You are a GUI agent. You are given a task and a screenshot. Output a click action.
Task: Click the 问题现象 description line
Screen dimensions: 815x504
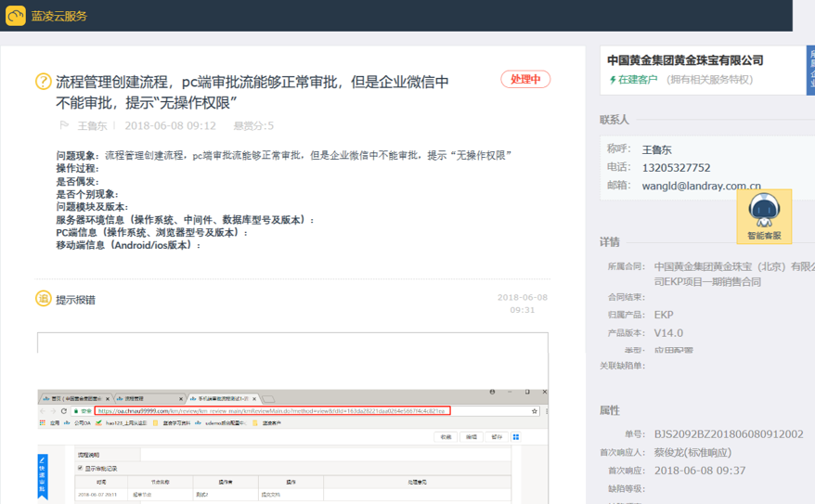tap(284, 155)
